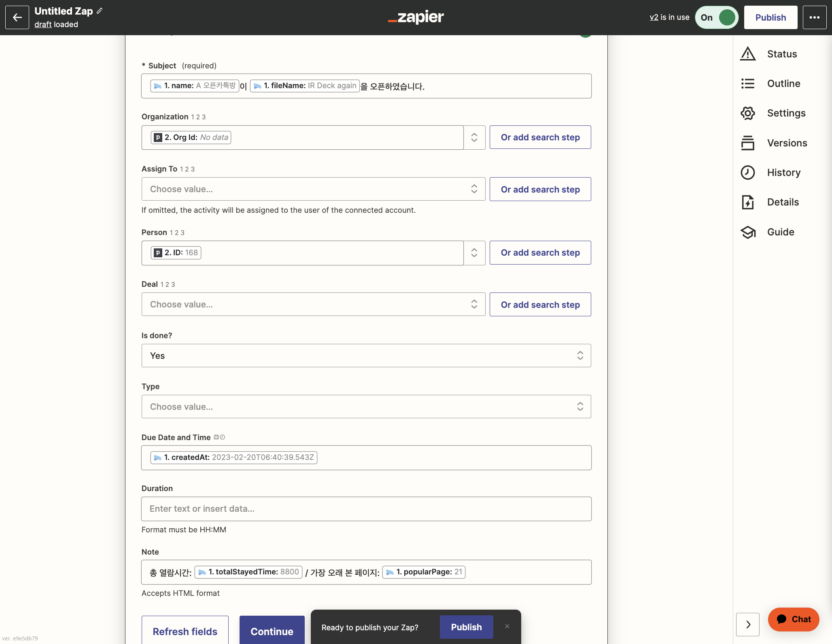Collapse the right sidebar chevron
The width and height of the screenshot is (832, 644).
748,625
